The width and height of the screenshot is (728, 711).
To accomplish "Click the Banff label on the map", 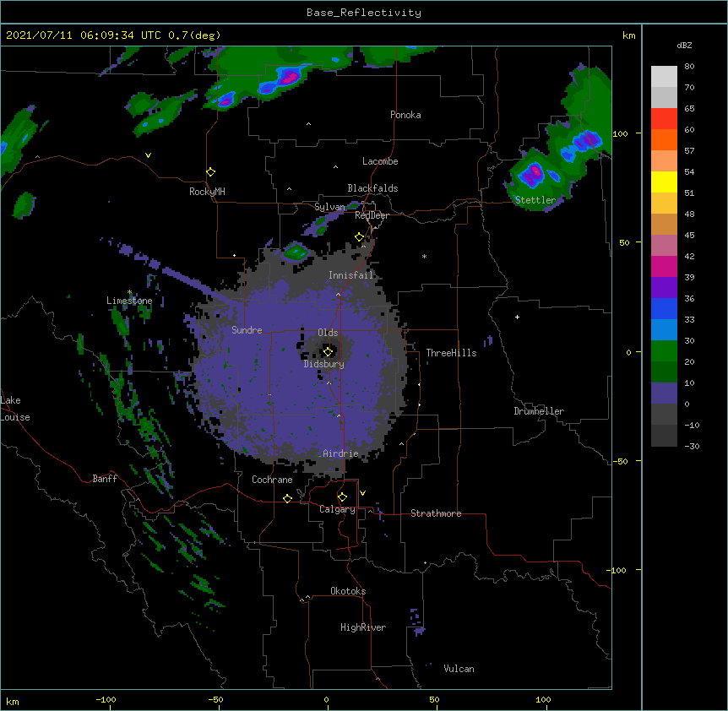I will [x=105, y=479].
